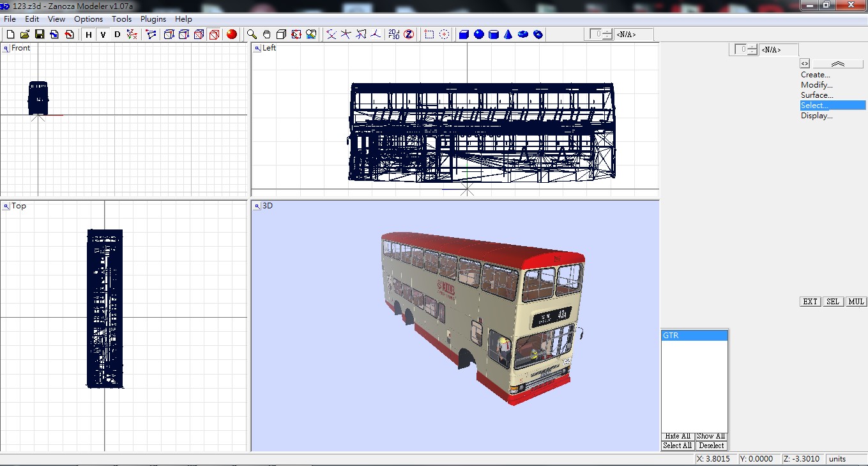The height and width of the screenshot is (466, 868).
Task: Expand the Modify... command group
Action: 816,85
